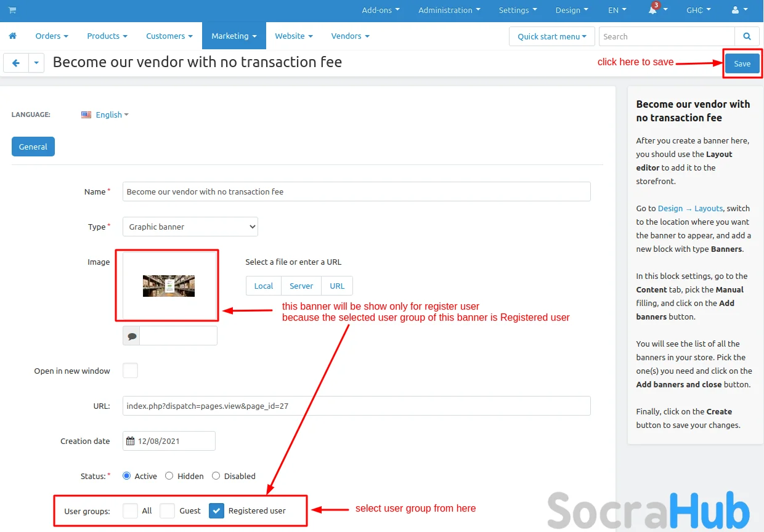Switch to the General tab

point(33,147)
